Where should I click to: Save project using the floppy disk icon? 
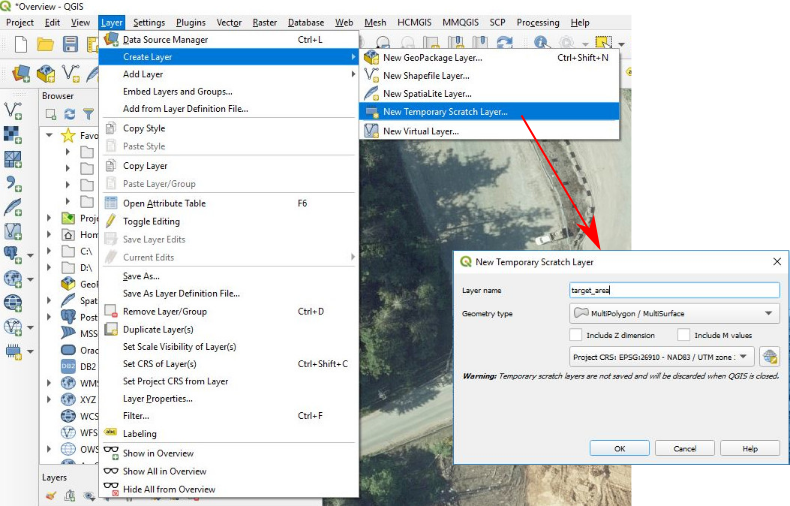click(x=70, y=44)
